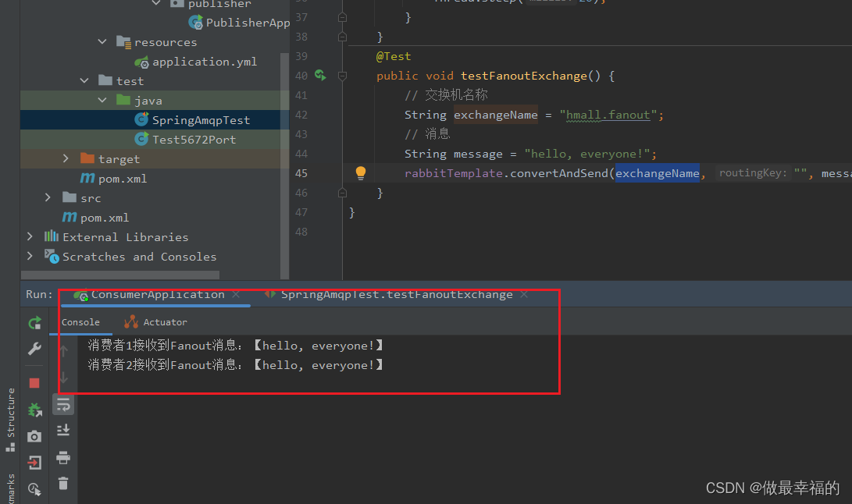This screenshot has height=504, width=852.
Task: Click consumer 2 Fanout console message
Action: pos(235,365)
